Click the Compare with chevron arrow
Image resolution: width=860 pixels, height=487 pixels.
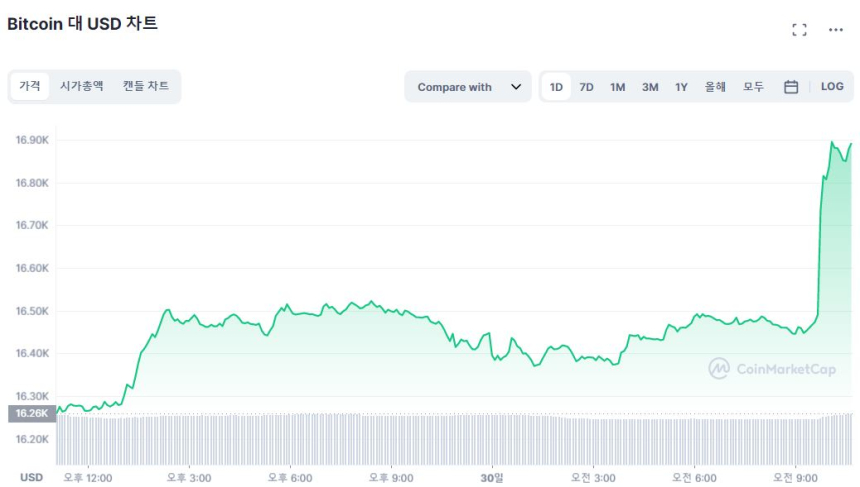516,87
